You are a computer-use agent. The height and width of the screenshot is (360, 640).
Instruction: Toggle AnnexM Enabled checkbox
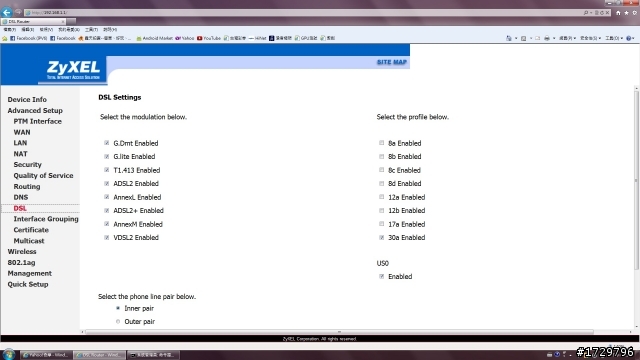(x=107, y=224)
